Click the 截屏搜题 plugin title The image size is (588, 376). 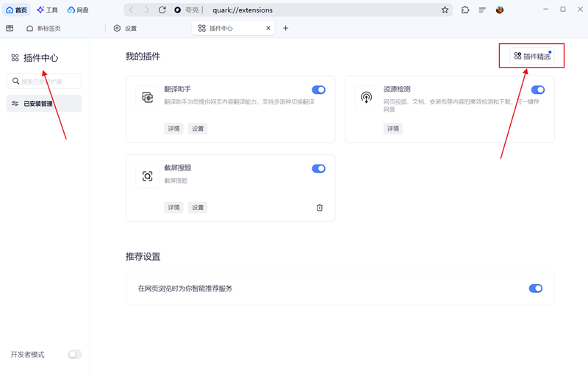(178, 167)
